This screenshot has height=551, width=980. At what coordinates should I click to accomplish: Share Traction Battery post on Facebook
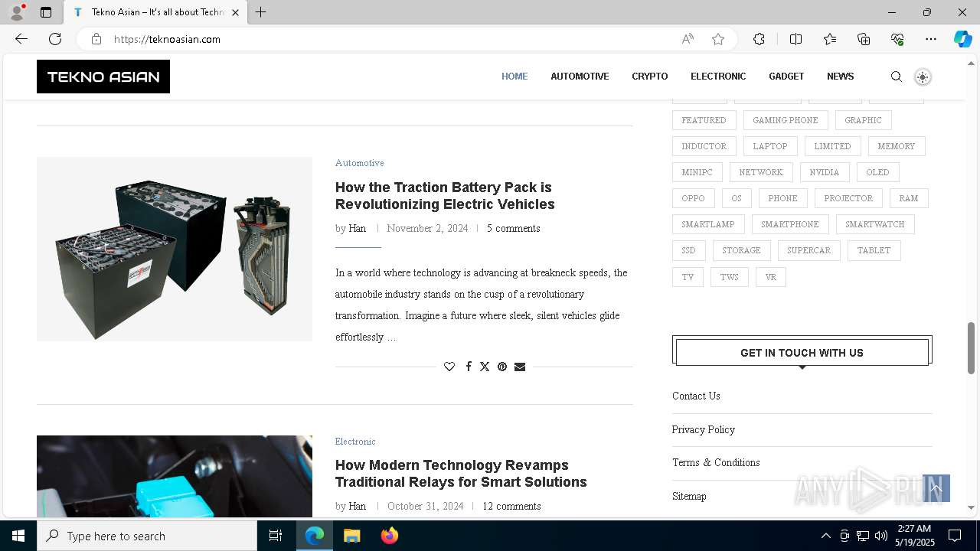469,367
